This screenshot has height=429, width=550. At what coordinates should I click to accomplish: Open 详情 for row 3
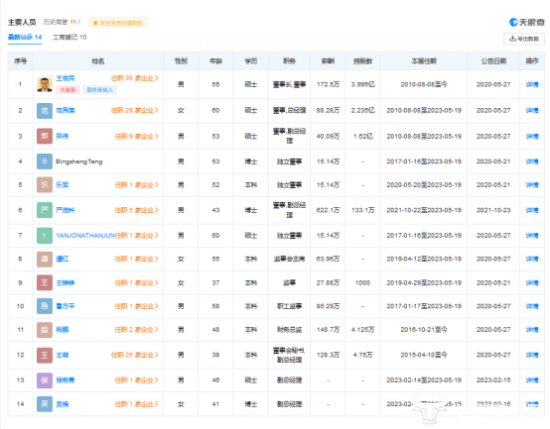pos(532,136)
